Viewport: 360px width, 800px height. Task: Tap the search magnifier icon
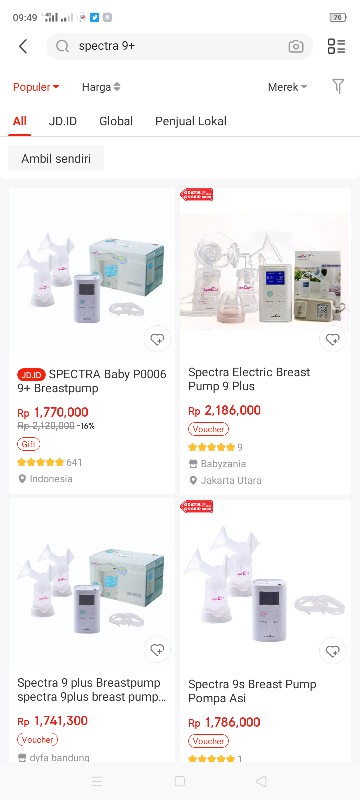click(62, 46)
